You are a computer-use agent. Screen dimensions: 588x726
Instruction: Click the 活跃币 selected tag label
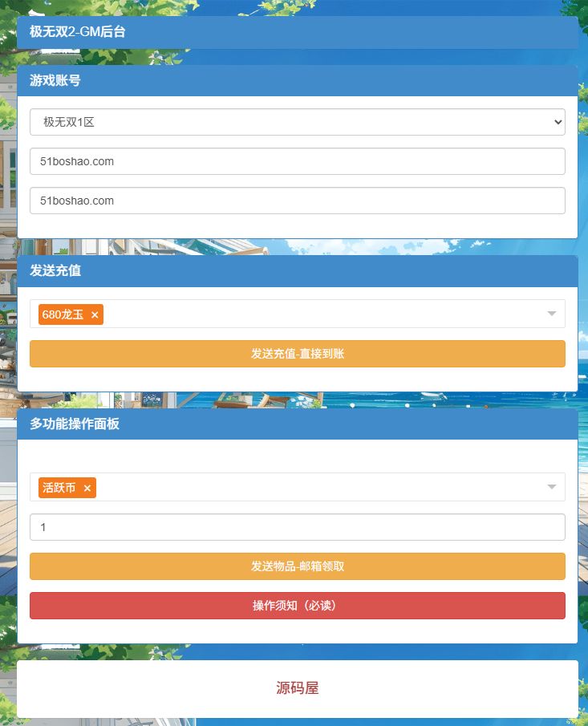coord(59,488)
